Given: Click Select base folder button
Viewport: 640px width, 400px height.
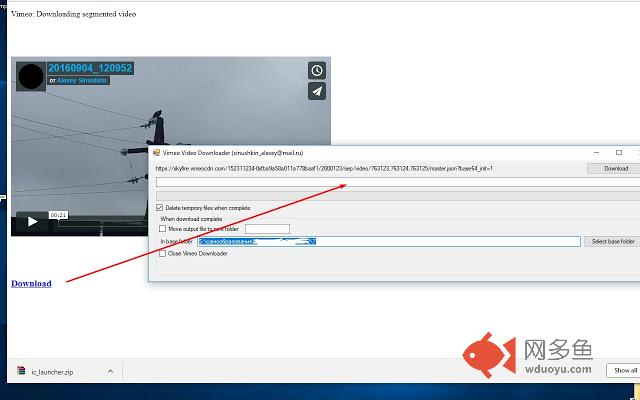Looking at the screenshot, I should coord(612,242).
